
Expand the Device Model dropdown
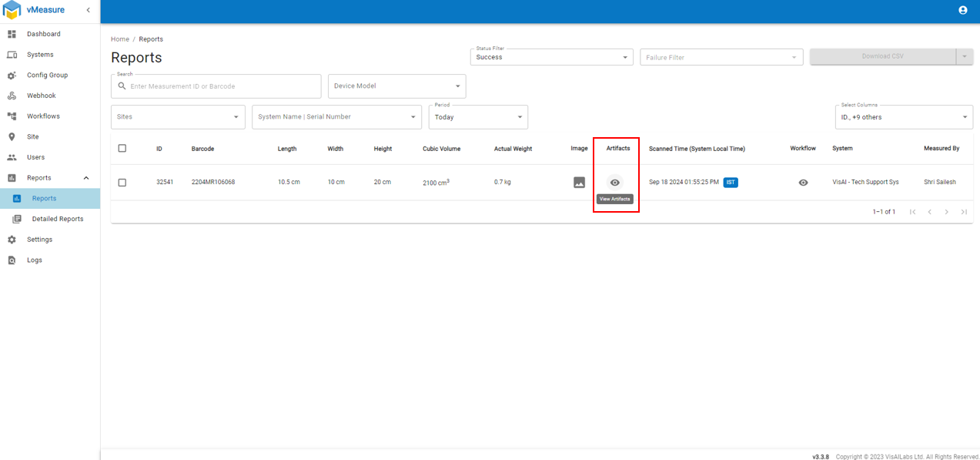(396, 86)
